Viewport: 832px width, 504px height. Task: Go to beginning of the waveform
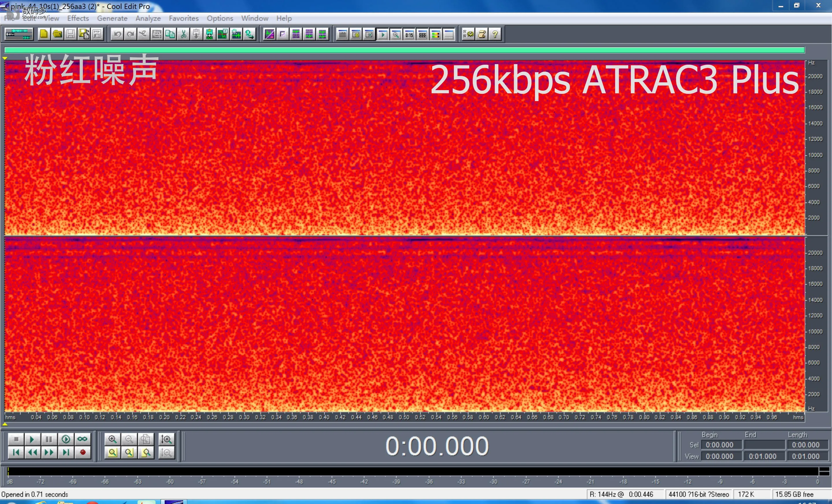pyautogui.click(x=16, y=452)
